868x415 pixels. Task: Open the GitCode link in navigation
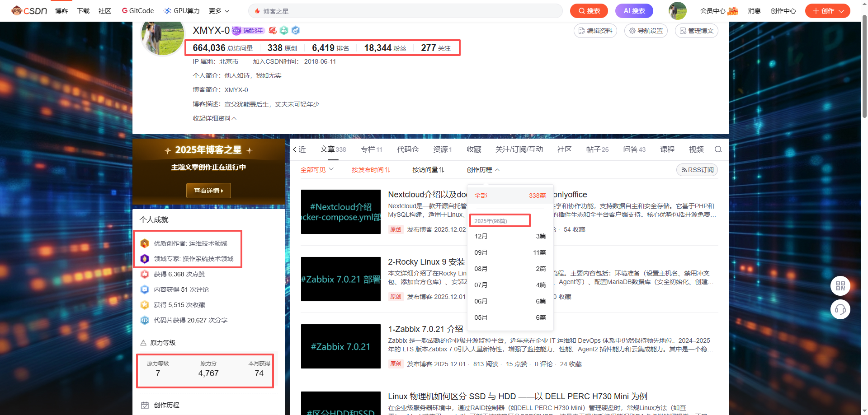click(138, 11)
